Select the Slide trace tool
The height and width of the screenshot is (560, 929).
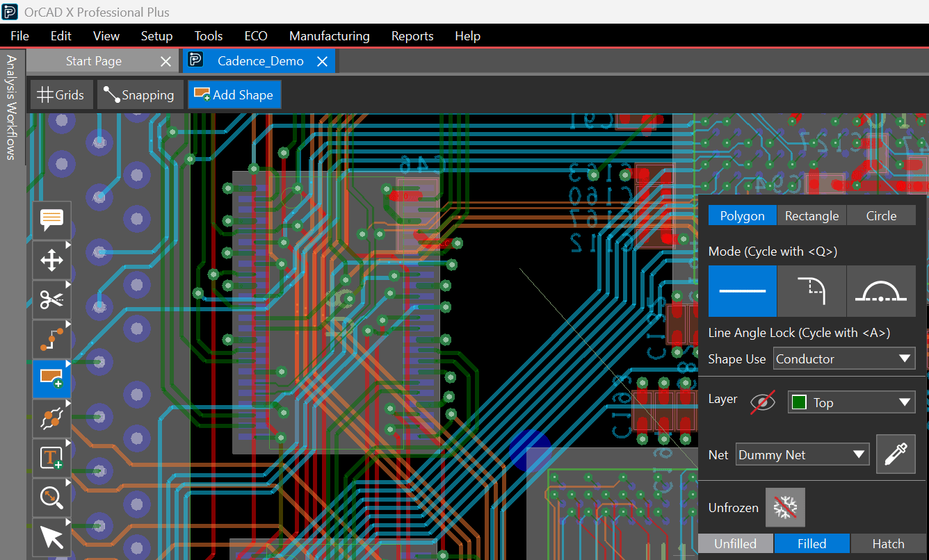pos(52,418)
